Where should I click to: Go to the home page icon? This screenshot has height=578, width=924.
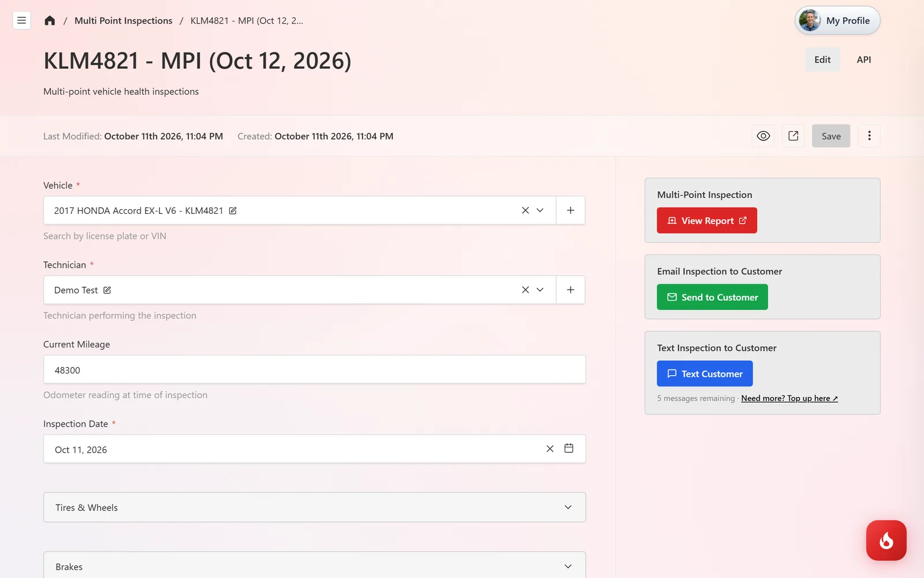click(x=50, y=21)
